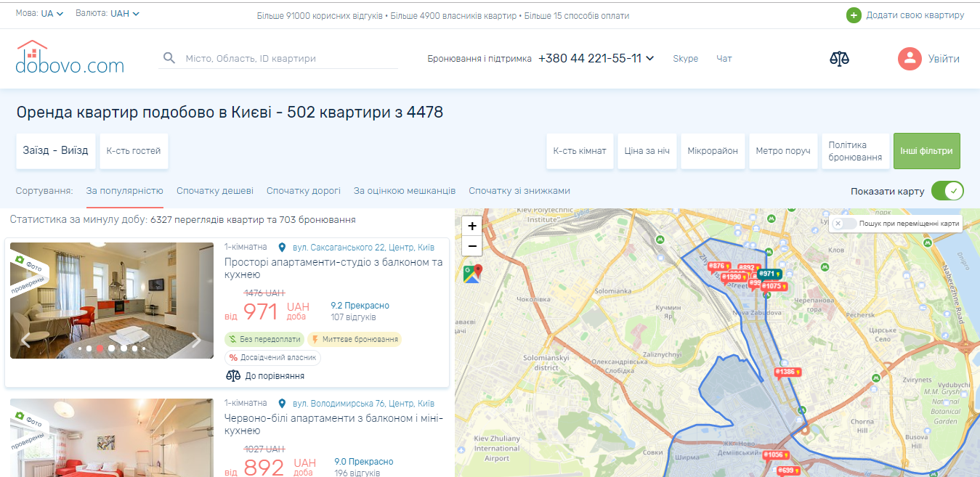
Task: Open the comparison scales icon in header
Action: click(839, 59)
